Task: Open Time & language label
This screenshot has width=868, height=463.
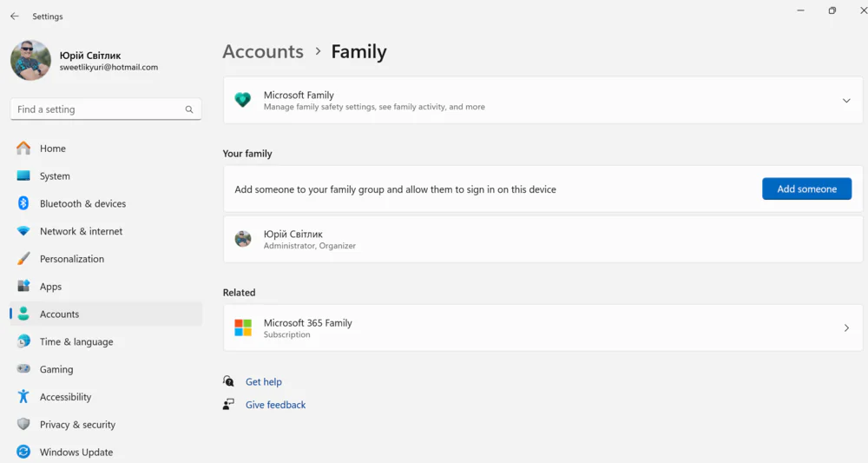Action: point(76,341)
